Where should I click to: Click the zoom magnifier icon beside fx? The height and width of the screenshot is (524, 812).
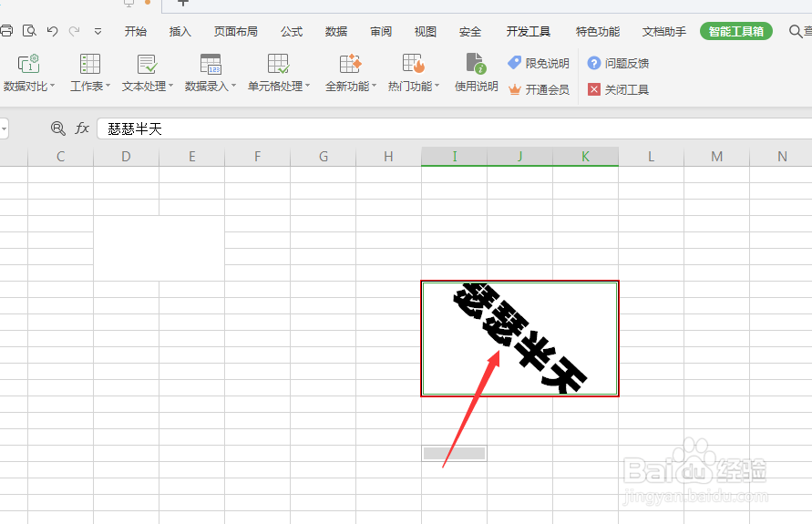(58, 128)
